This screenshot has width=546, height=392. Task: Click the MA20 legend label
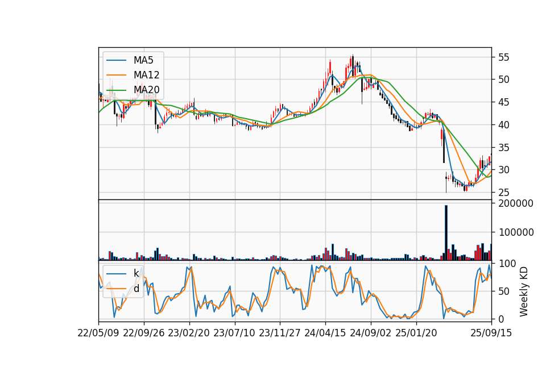146,90
